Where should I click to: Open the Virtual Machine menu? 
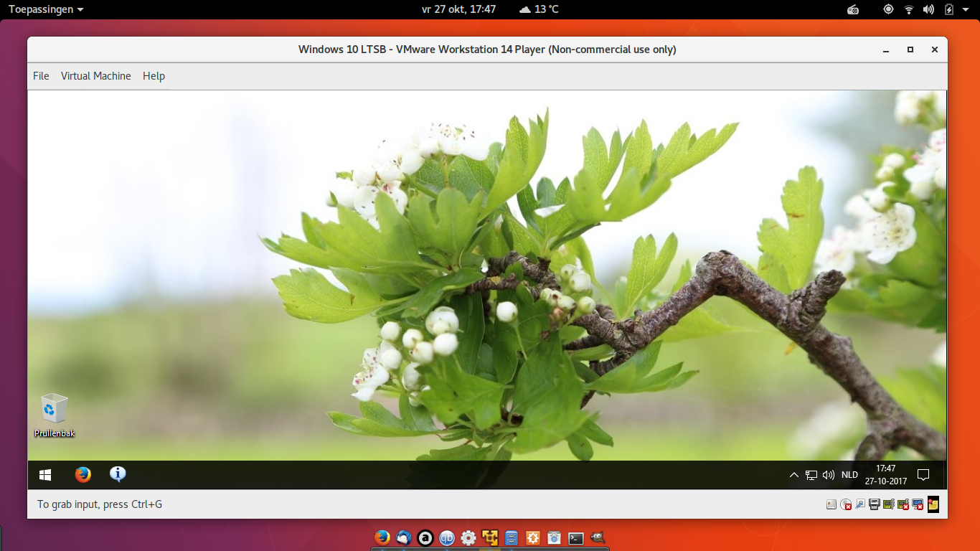pyautogui.click(x=95, y=76)
